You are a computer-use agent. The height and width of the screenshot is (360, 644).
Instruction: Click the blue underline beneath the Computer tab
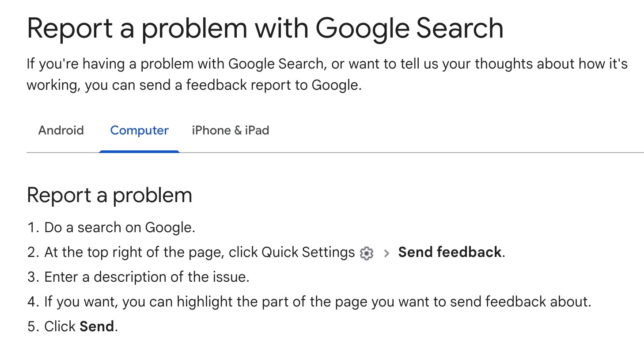139,151
